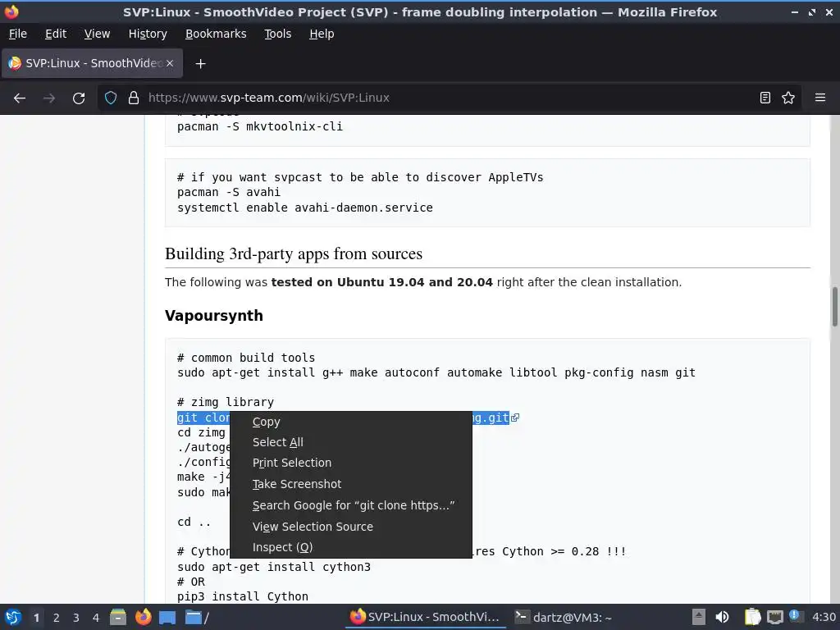
Task: Open the View menu
Action: 97,34
